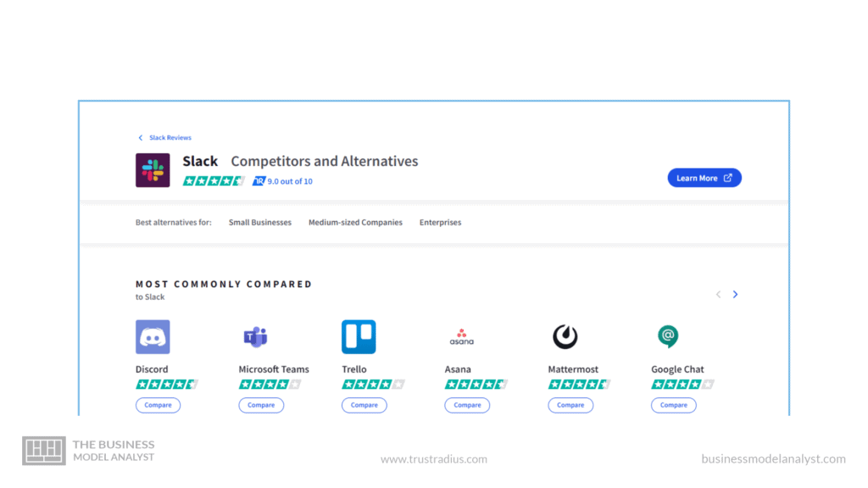
Task: Click the Microsoft Teams product name
Action: (274, 369)
